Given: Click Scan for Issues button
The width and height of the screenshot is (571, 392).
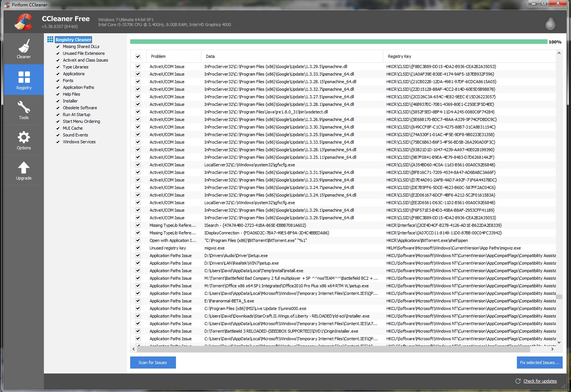Looking at the screenshot, I should coord(153,363).
